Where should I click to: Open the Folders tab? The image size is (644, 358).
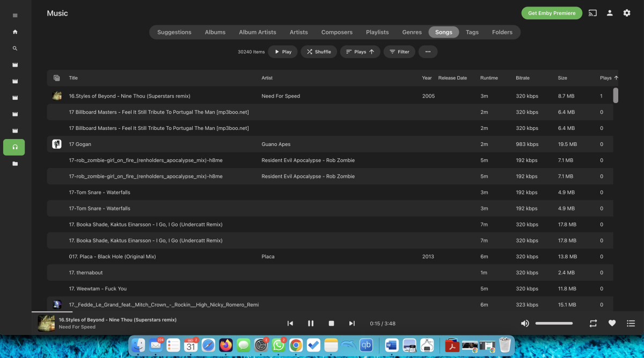pos(502,32)
